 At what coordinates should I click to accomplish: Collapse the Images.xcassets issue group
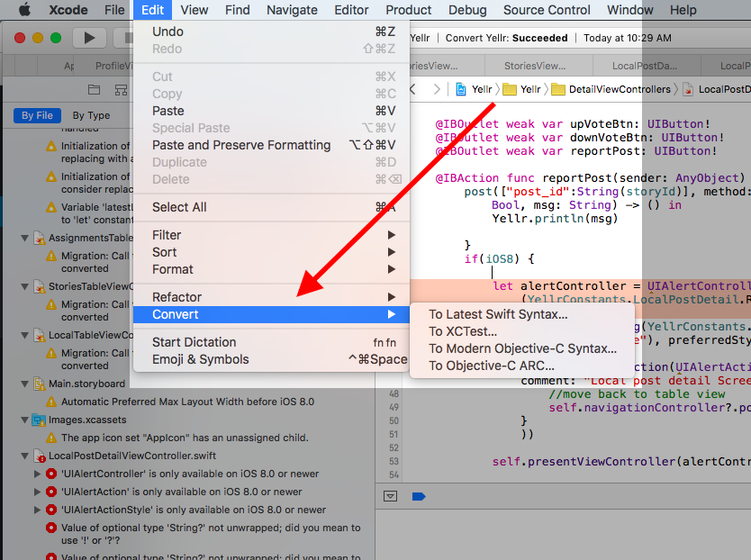[x=25, y=420]
